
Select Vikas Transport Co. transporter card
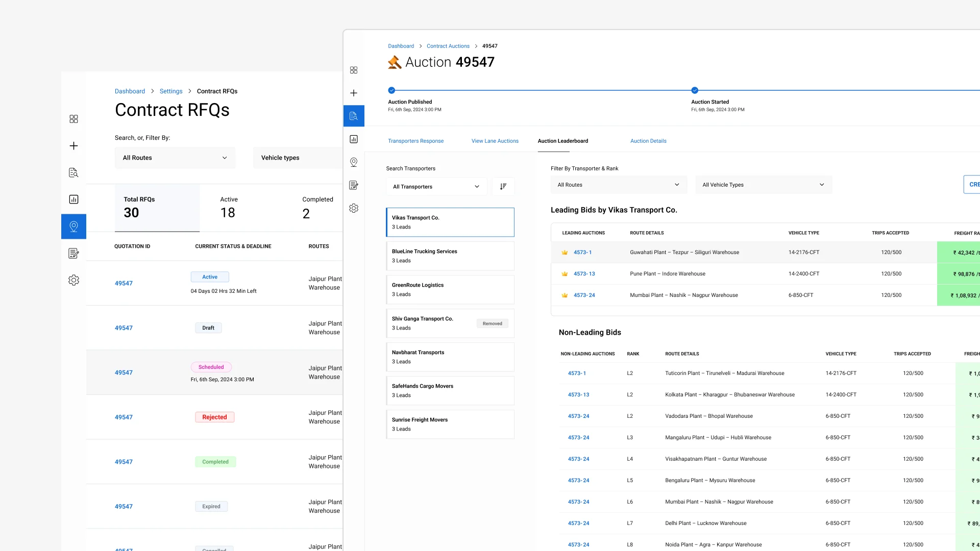[450, 222]
